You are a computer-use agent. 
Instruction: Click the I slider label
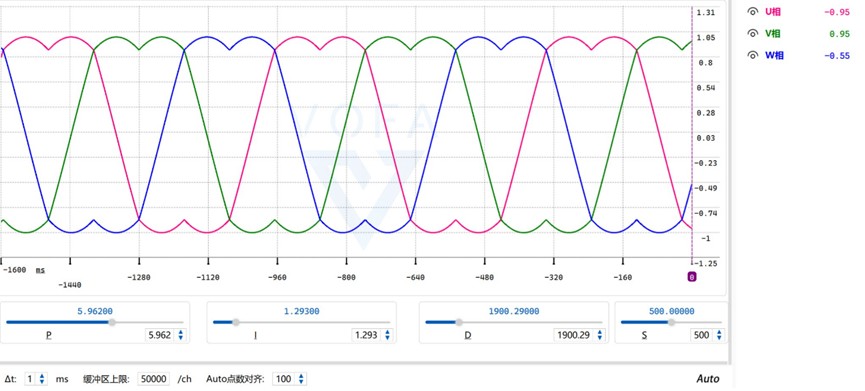255,335
